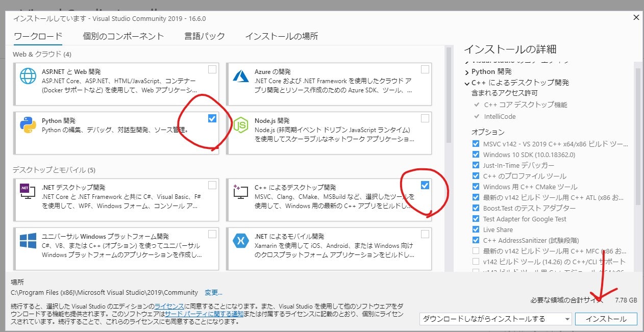Click the インストールの詳細 panel heading
The image size is (644, 332).
[x=510, y=49]
